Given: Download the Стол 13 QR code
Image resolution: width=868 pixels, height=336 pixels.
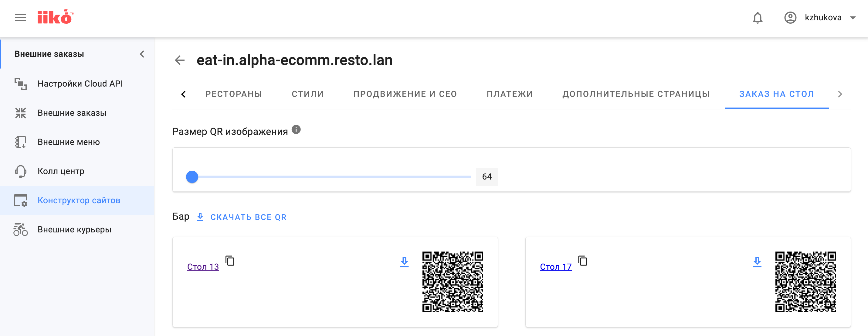Looking at the screenshot, I should tap(404, 262).
